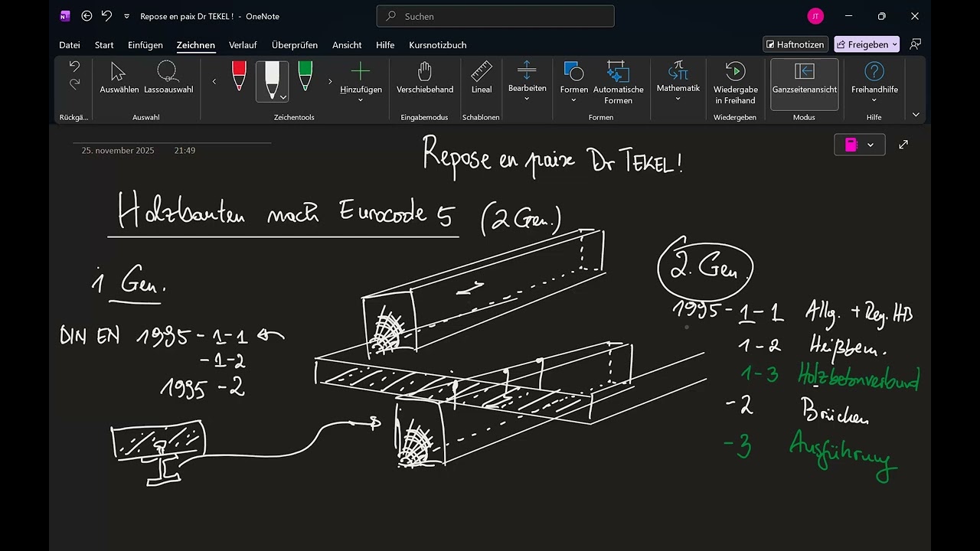This screenshot has height=551, width=980.
Task: Open the JT account avatar
Action: pos(815,15)
